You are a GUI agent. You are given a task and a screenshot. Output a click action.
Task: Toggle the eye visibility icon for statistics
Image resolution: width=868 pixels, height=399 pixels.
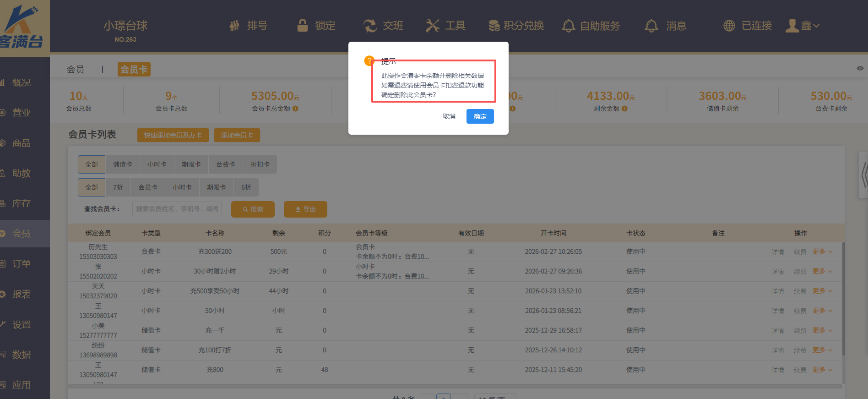point(860,68)
